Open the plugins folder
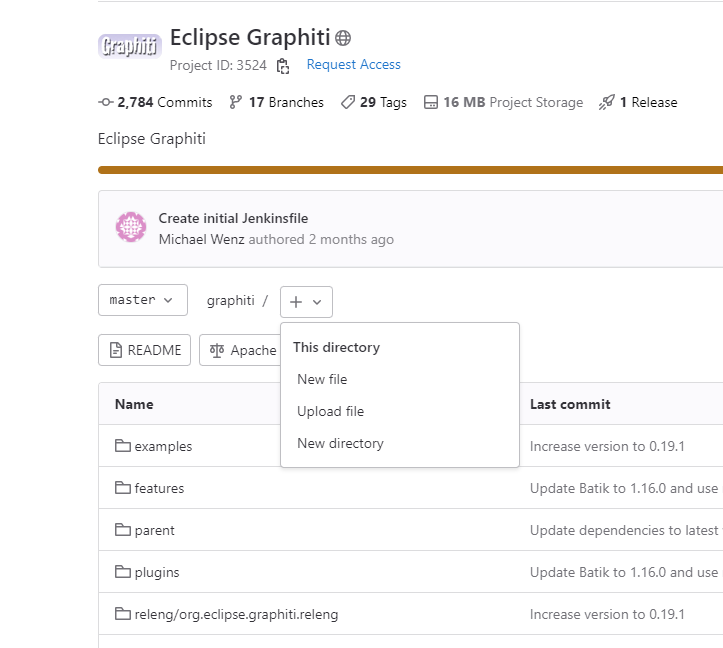The height and width of the screenshot is (648, 723). tap(157, 572)
